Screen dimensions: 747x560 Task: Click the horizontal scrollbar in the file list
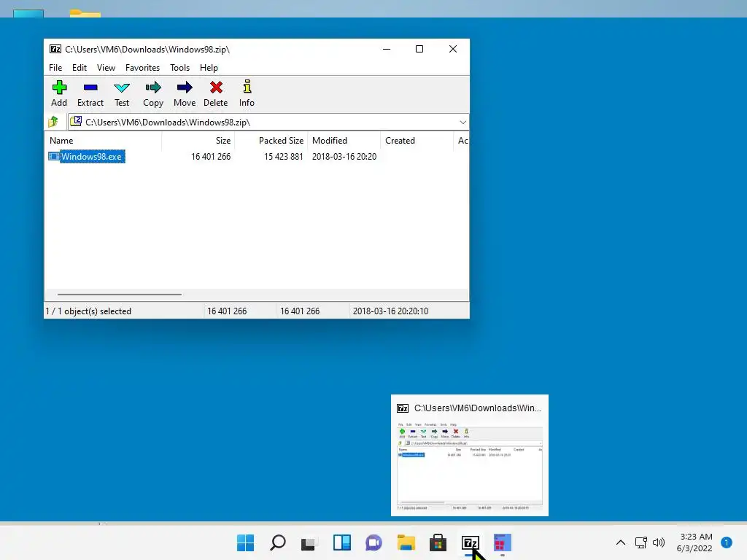(119, 295)
